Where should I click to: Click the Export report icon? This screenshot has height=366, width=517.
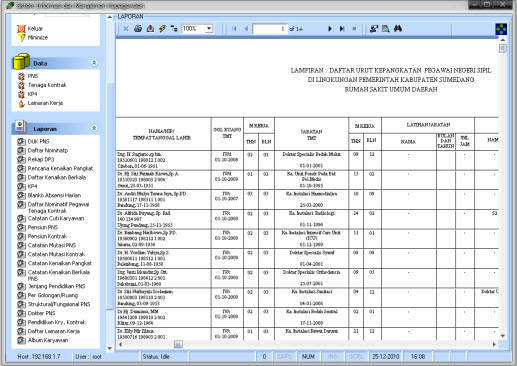150,29
